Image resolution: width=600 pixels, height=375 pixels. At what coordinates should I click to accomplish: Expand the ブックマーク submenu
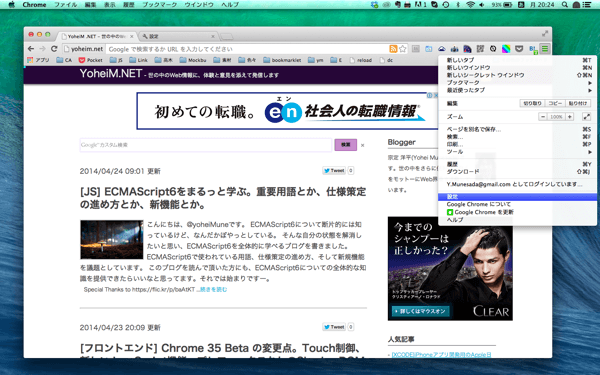(517, 83)
